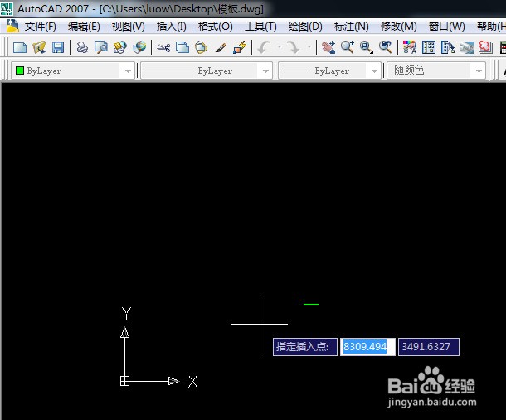This screenshot has height=420, width=506.
Task: Click the Undo arrow icon
Action: pyautogui.click(x=264, y=47)
